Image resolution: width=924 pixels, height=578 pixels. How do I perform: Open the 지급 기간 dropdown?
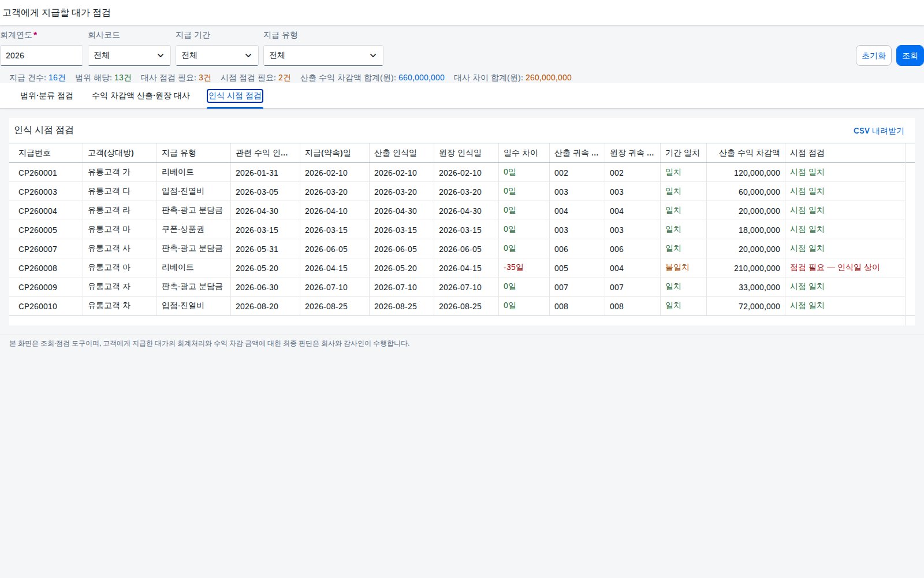pos(217,55)
